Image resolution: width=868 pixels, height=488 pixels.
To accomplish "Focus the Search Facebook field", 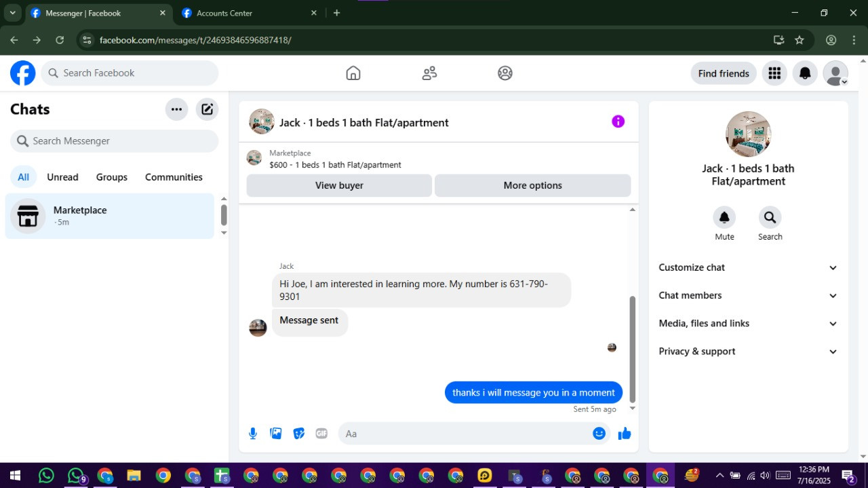I will 130,73.
